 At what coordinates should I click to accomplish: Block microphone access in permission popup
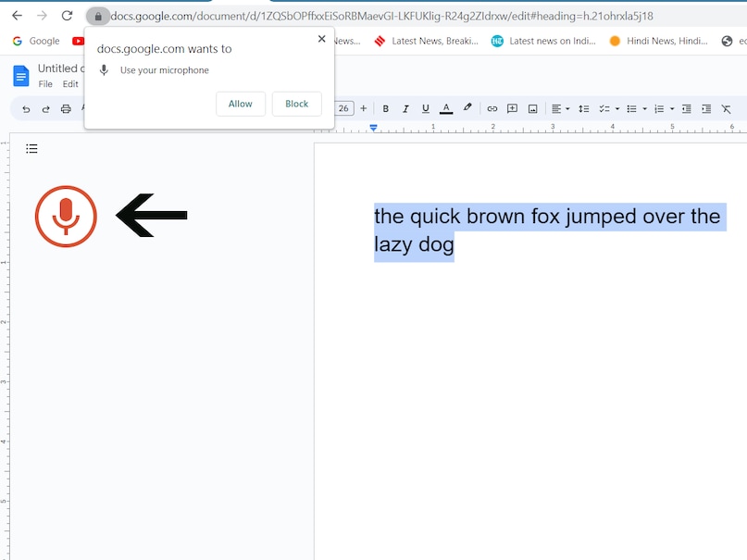pos(296,104)
